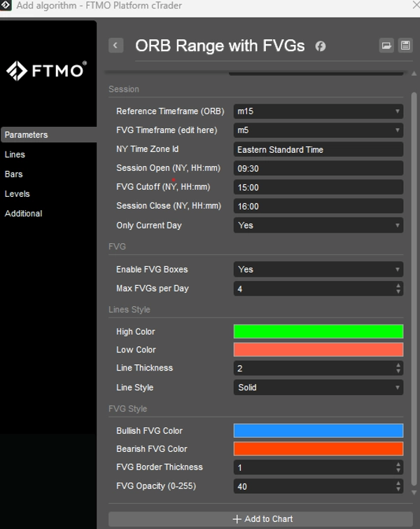Click the vertical scrollbar thumb

pos(414,289)
